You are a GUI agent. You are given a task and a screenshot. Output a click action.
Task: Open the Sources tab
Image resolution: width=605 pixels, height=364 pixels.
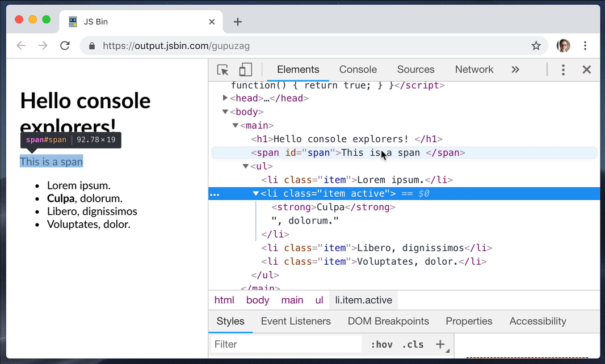tap(415, 69)
